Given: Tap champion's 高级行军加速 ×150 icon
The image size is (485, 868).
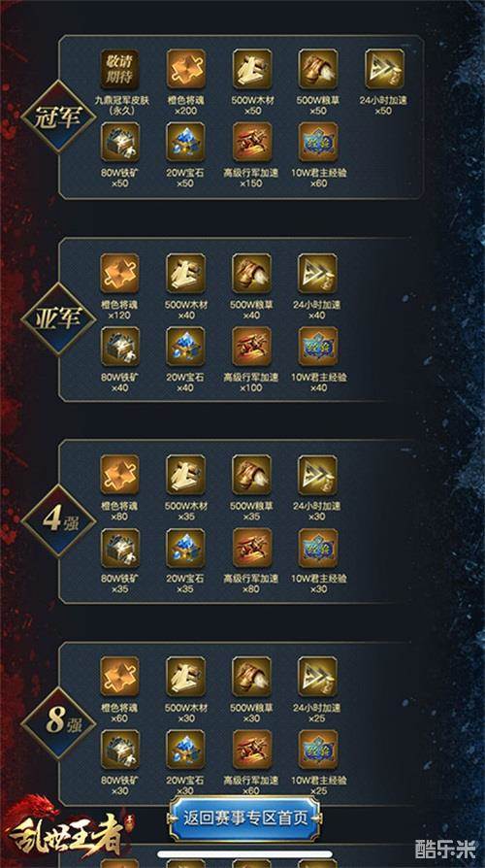Looking at the screenshot, I should [251, 142].
